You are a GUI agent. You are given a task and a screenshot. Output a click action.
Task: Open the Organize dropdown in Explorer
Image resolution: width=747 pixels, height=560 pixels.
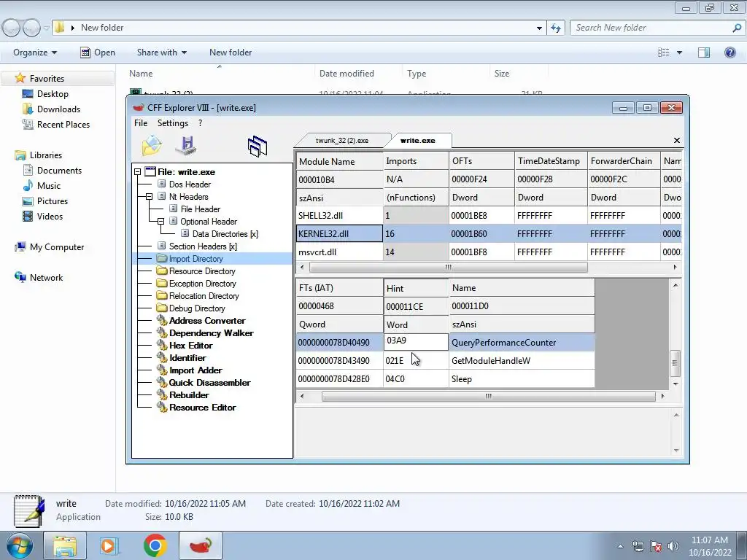[x=35, y=52]
